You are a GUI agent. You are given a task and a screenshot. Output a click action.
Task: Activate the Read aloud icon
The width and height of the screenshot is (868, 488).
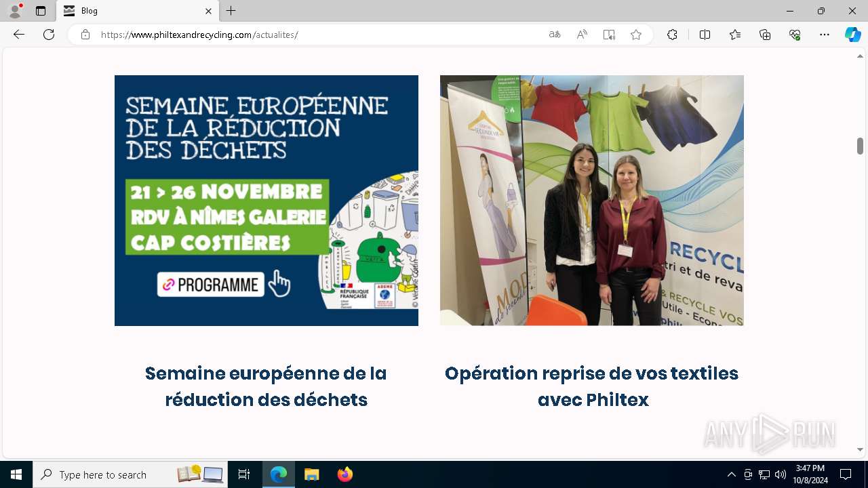click(582, 35)
